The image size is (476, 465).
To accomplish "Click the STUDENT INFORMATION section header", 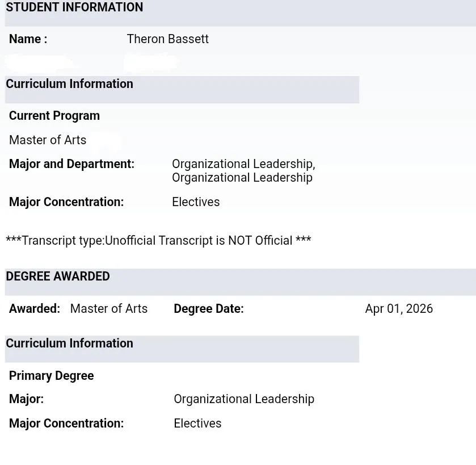I will coord(74,8).
